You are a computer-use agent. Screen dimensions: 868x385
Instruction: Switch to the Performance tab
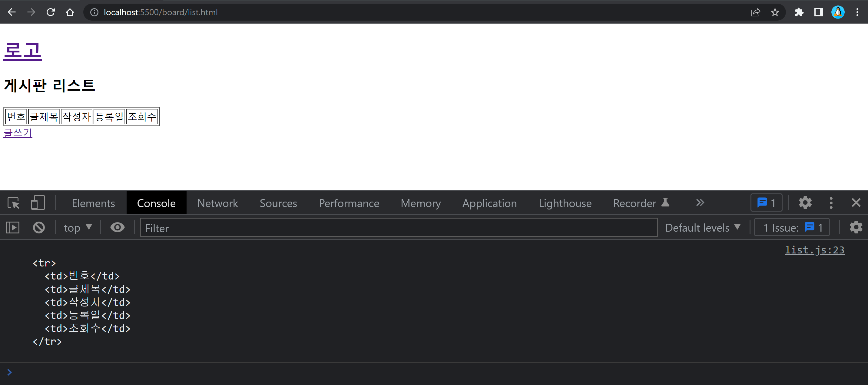(349, 203)
